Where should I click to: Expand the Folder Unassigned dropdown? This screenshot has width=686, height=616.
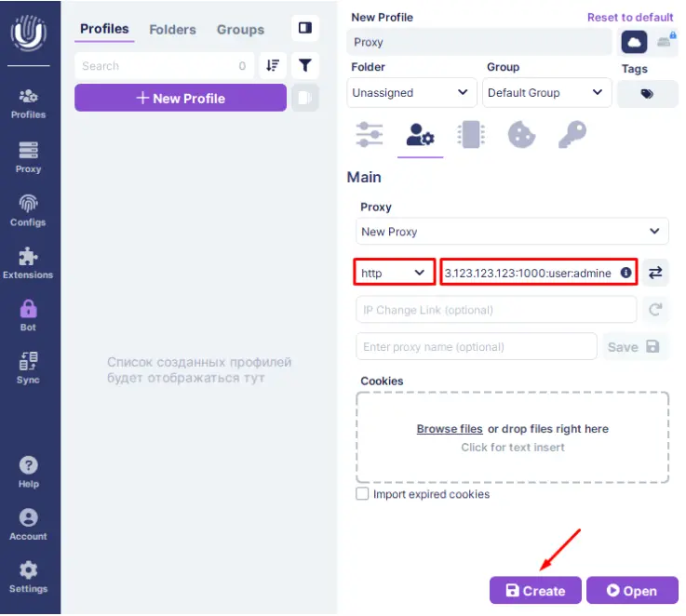point(412,93)
